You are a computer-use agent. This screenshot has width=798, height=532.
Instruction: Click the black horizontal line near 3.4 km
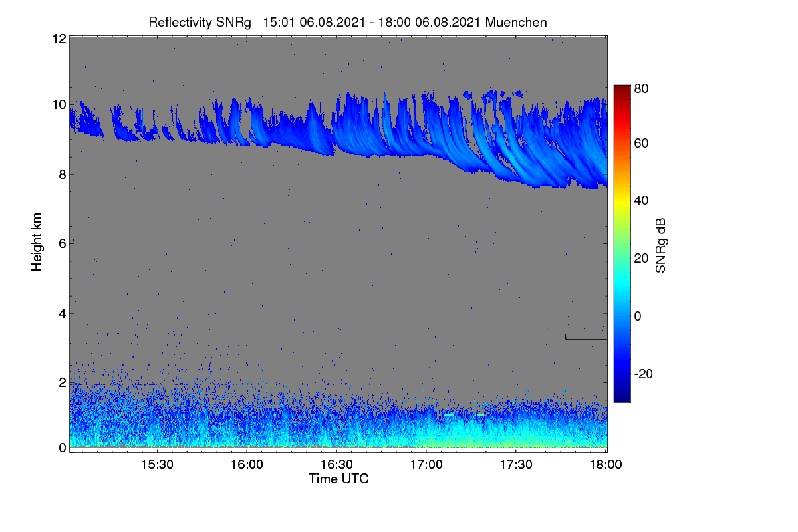[318, 334]
